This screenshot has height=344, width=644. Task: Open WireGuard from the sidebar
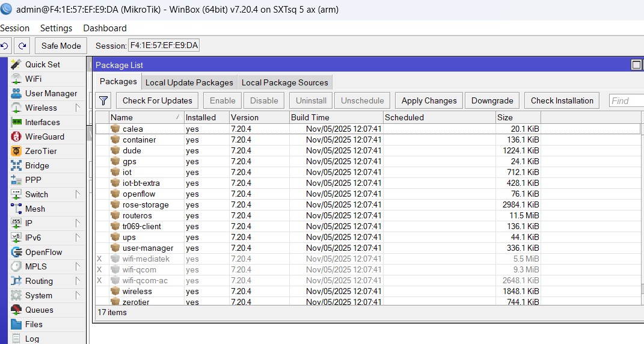[44, 137]
